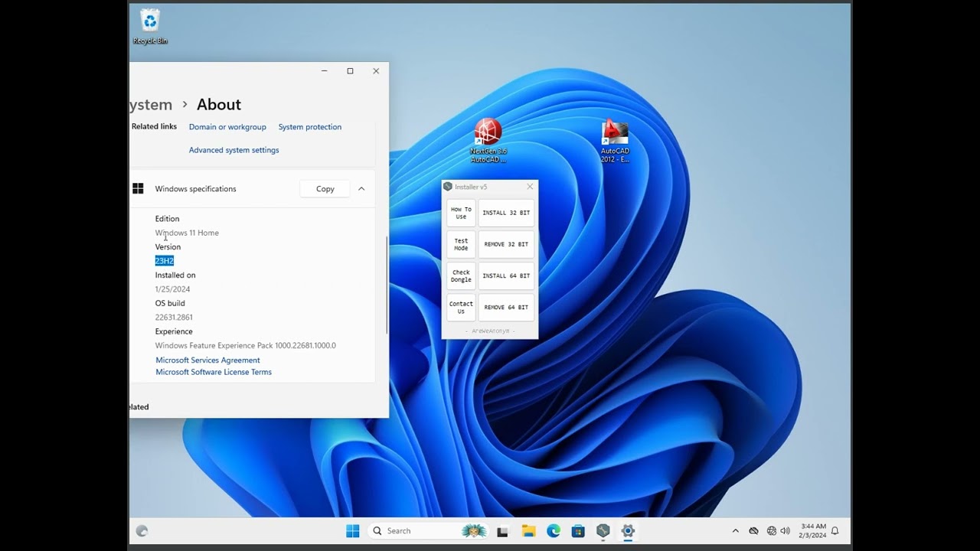Open the notification bell
This screenshot has height=551, width=980.
pyautogui.click(x=835, y=530)
